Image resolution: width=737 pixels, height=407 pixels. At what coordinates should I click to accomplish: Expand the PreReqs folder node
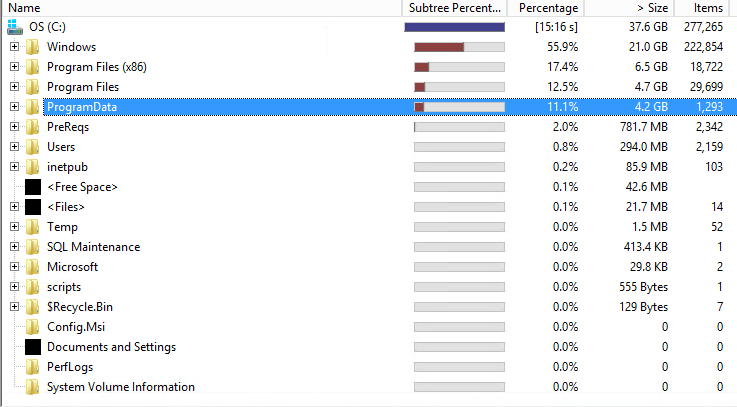[x=15, y=126]
